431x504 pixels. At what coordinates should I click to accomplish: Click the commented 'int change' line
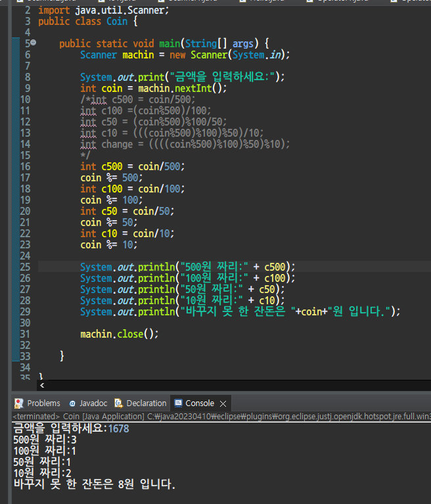185,144
